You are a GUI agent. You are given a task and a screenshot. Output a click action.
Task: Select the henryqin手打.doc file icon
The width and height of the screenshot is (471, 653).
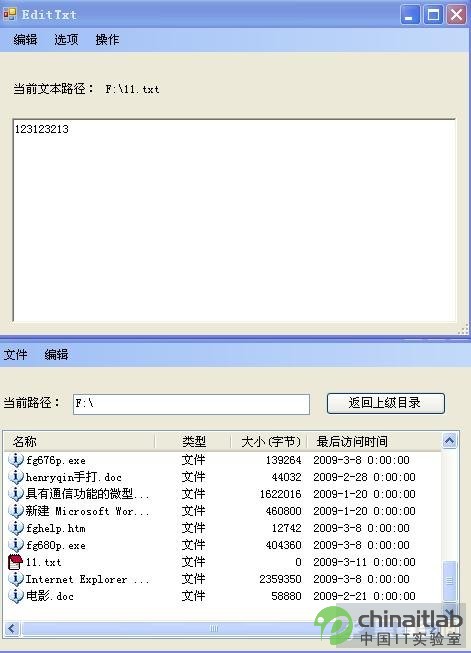(15, 477)
